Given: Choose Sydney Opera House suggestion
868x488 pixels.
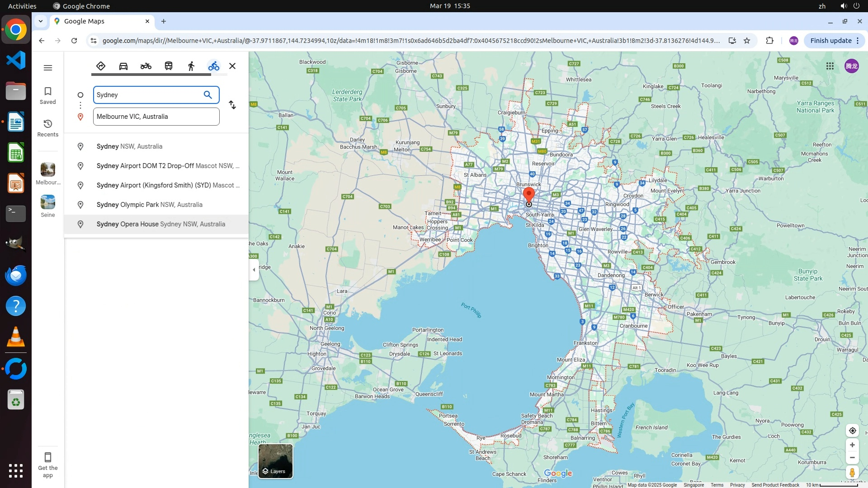Looking at the screenshot, I should 160,224.
